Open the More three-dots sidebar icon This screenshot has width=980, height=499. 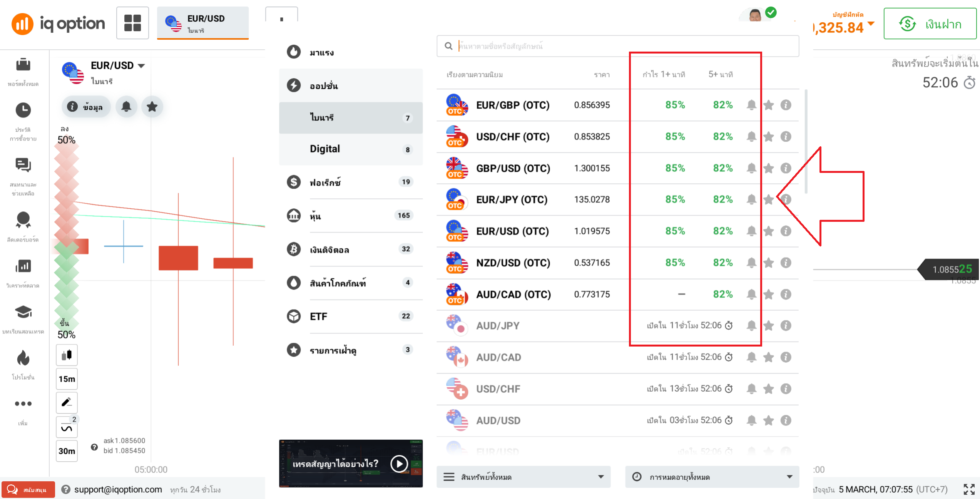(x=23, y=404)
